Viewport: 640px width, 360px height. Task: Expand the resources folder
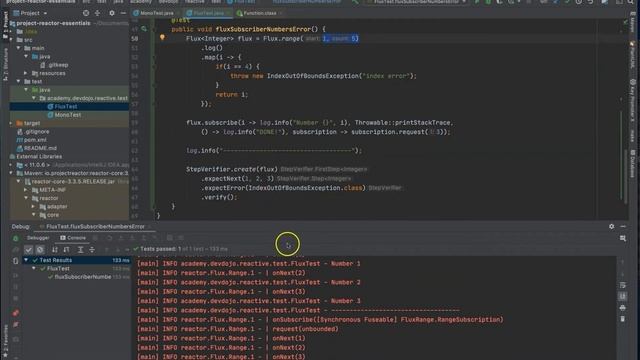click(26, 73)
